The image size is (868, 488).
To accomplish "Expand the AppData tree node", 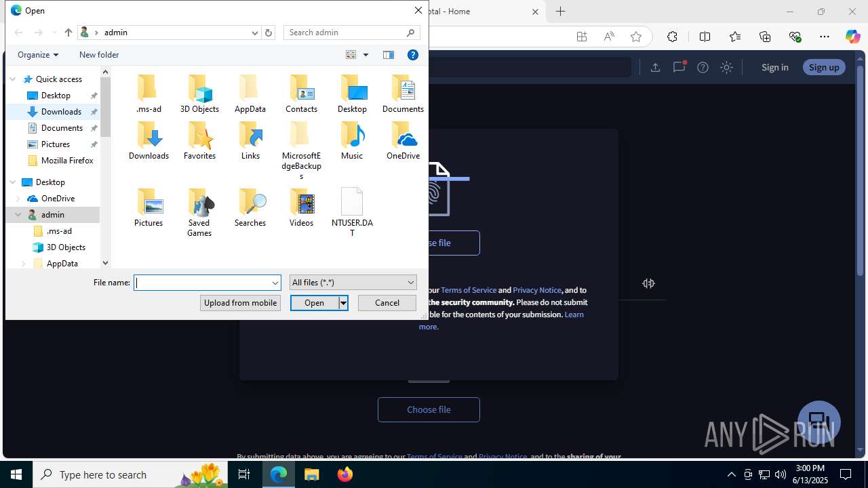I will [24, 264].
